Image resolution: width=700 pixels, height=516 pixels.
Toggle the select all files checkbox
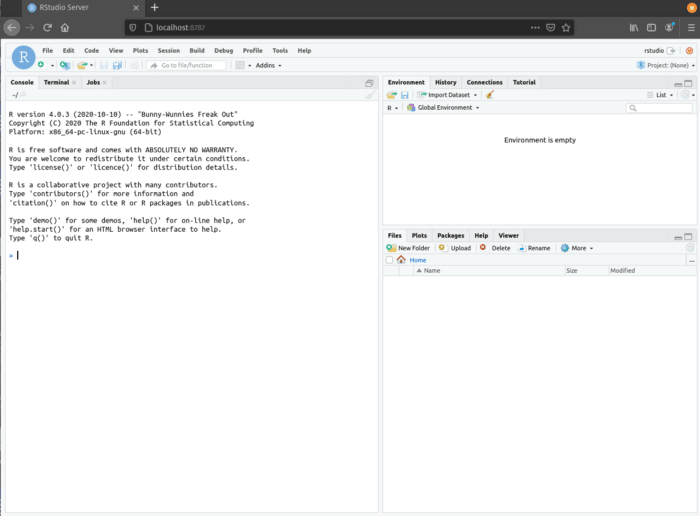389,260
